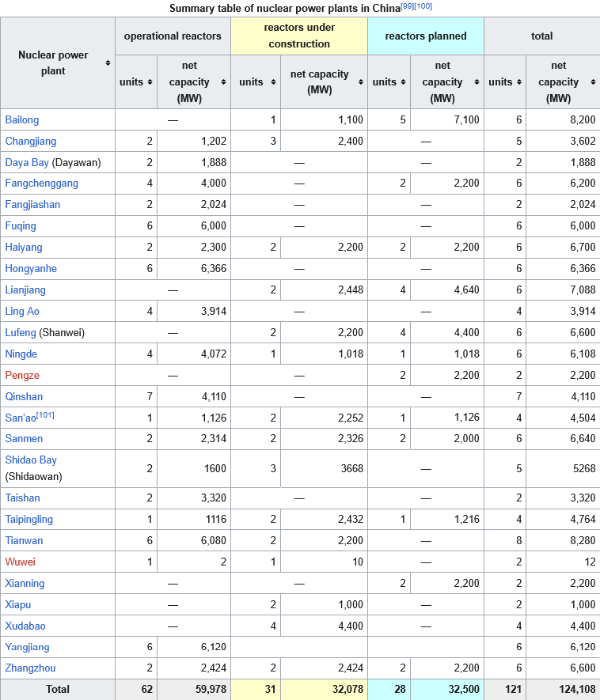Open the Lufeng plant link

pyautogui.click(x=21, y=332)
